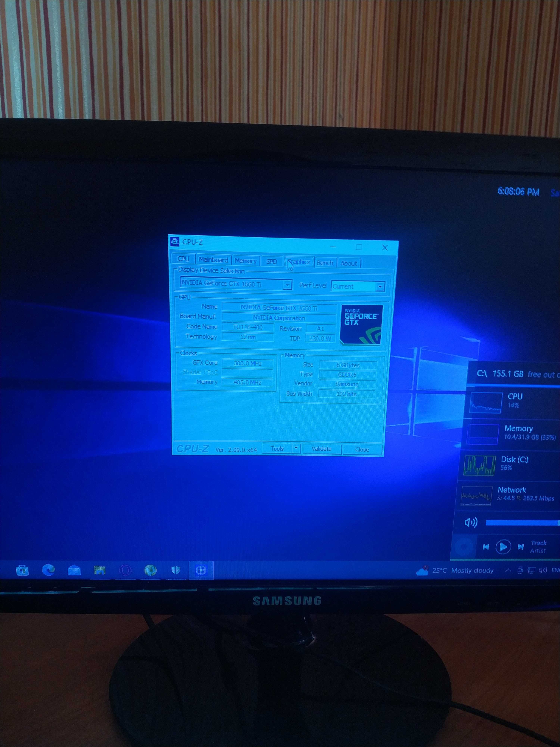
Task: Select the Graphics tab
Action: coord(299,262)
